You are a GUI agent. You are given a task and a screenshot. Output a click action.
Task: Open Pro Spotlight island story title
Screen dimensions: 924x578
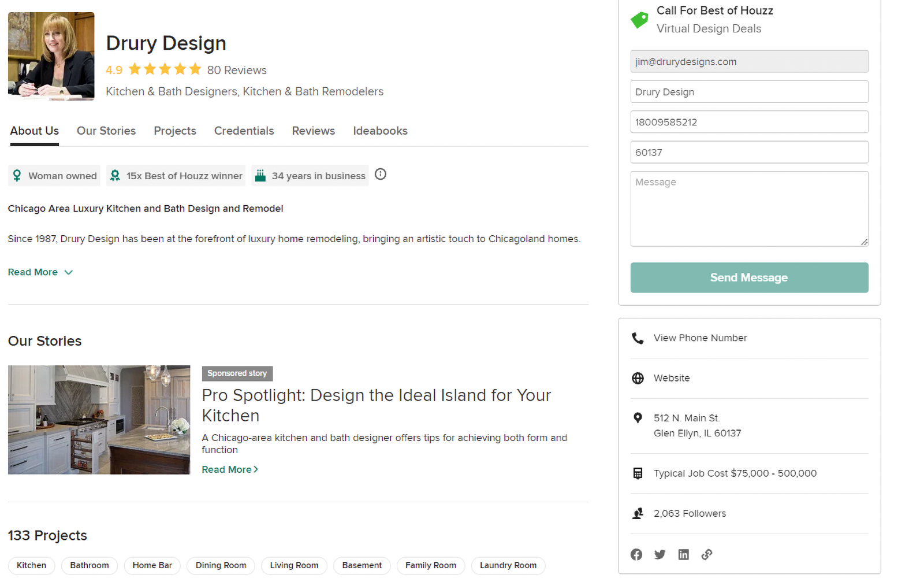tap(377, 405)
